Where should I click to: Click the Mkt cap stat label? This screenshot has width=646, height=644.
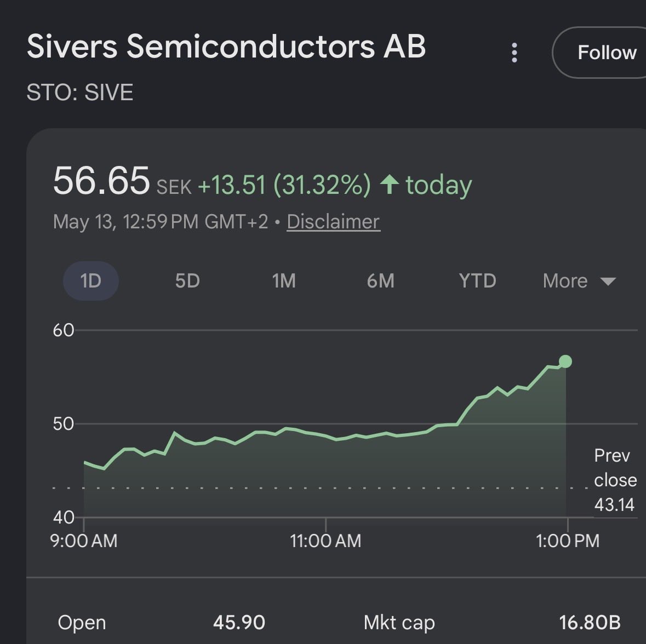click(x=399, y=623)
